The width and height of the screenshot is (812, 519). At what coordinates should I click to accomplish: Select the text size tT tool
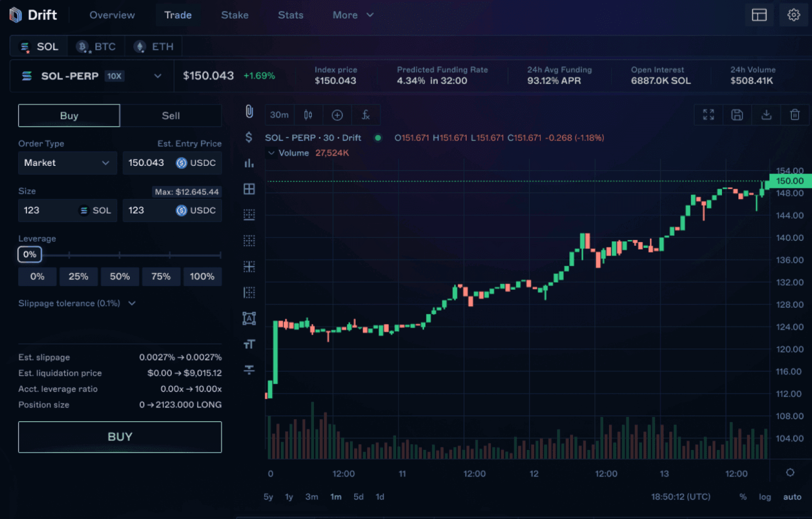pos(249,344)
